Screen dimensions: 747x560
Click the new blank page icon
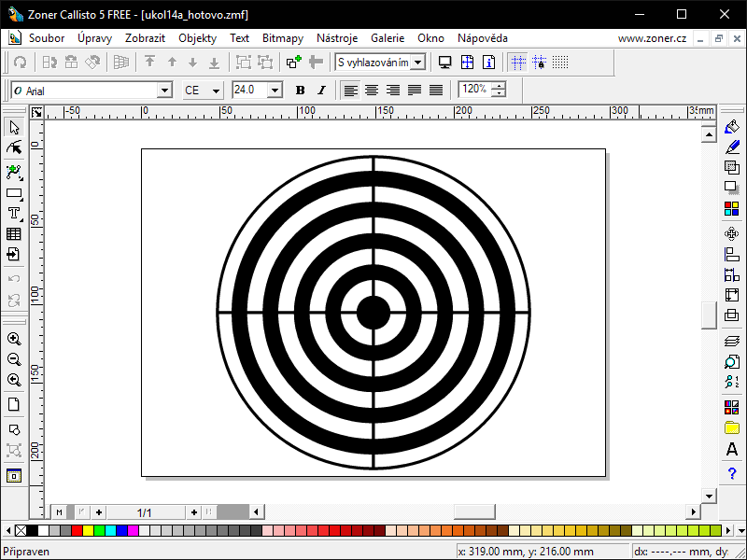pos(14,404)
